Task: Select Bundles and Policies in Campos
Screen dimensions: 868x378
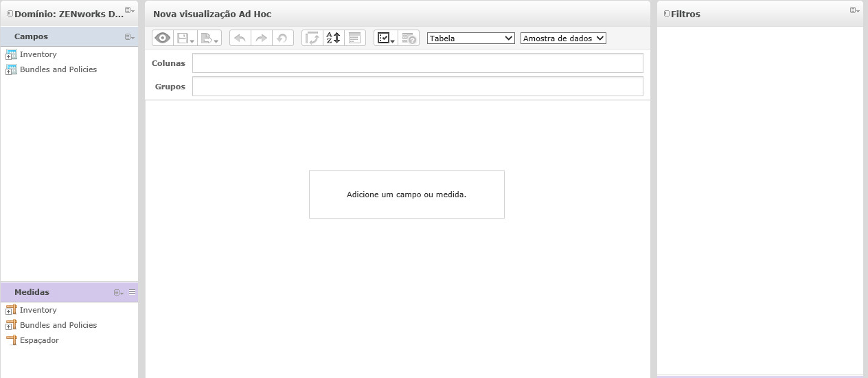Action: click(58, 69)
